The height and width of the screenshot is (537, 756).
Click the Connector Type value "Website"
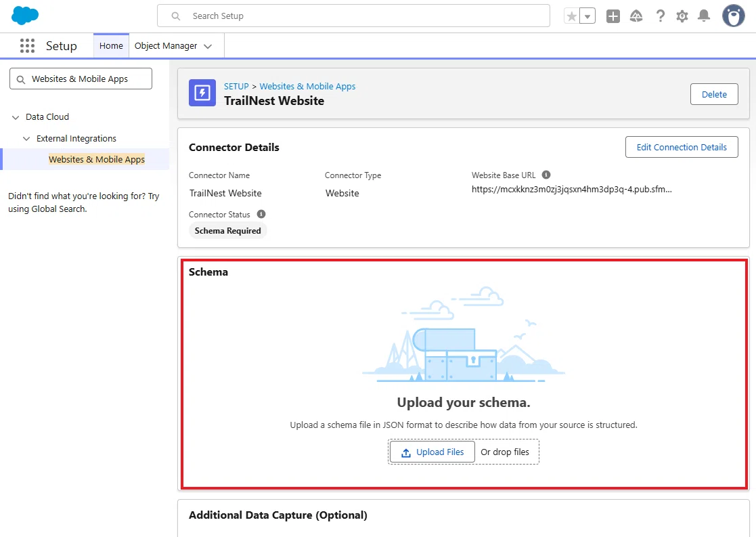pyautogui.click(x=342, y=193)
